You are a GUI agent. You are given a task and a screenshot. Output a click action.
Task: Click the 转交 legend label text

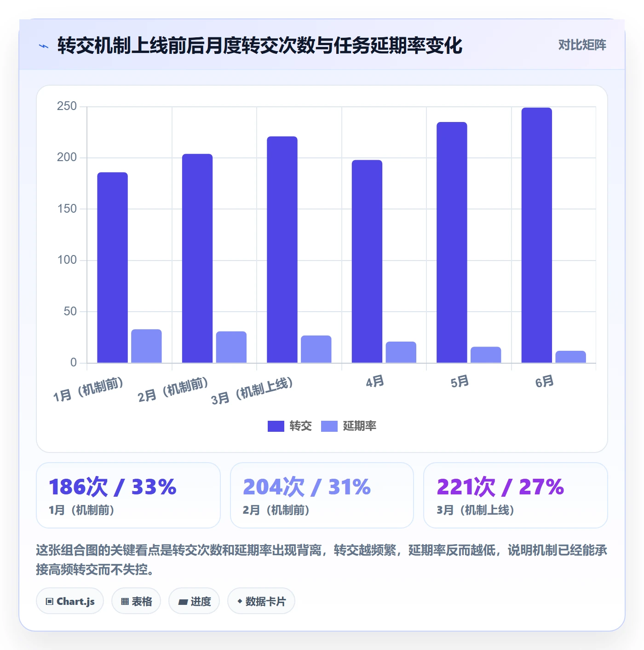[301, 426]
